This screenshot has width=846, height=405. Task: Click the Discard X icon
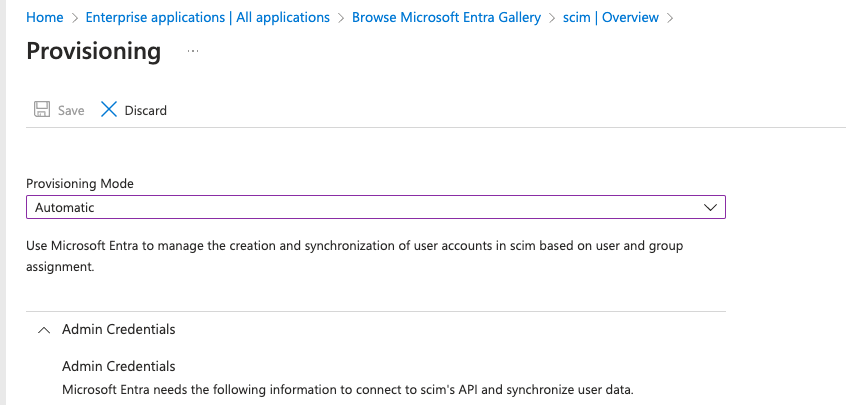coord(109,110)
